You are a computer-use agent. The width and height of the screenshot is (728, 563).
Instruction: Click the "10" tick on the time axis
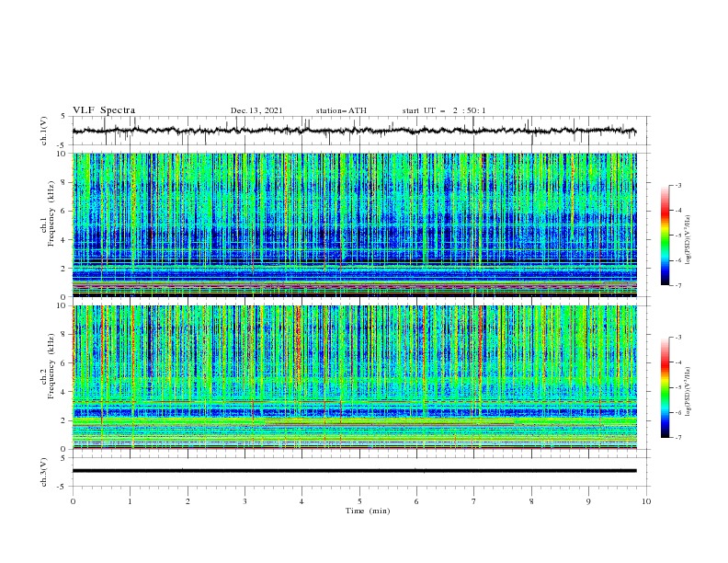646,501
